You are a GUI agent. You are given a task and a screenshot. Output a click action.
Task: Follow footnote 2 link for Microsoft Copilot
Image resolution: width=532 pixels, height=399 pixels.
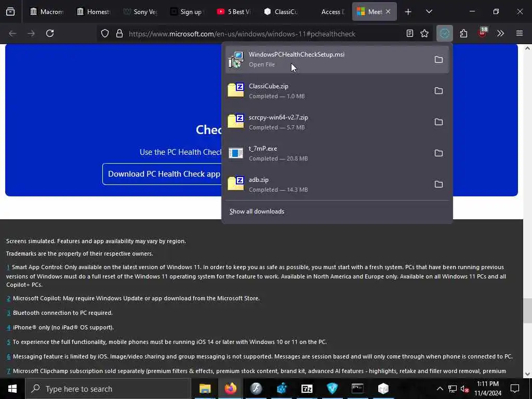point(8,299)
